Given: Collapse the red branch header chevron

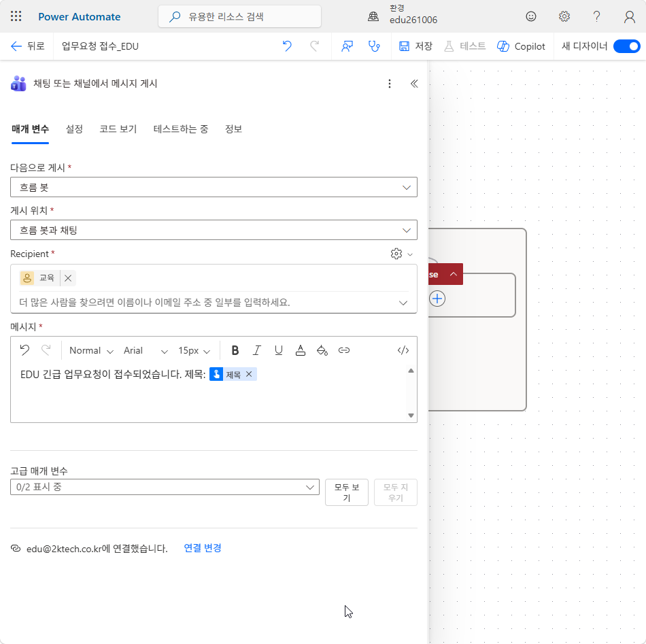Looking at the screenshot, I should coord(453,274).
